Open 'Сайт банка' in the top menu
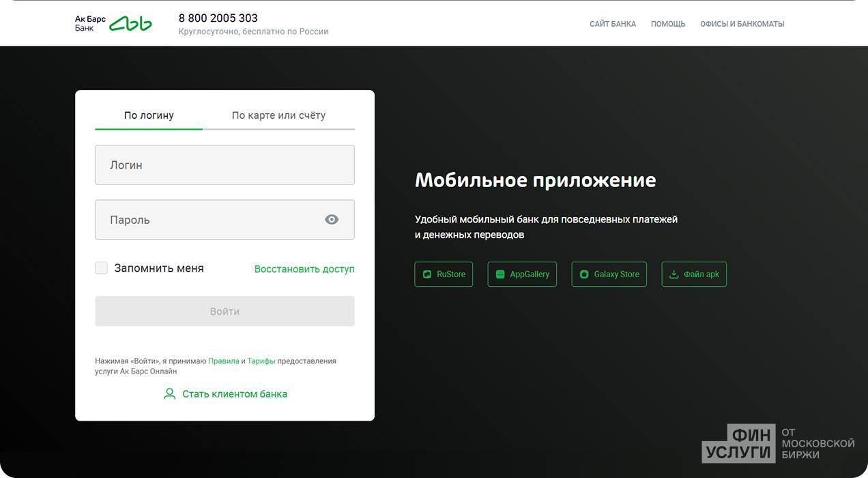 (x=612, y=24)
